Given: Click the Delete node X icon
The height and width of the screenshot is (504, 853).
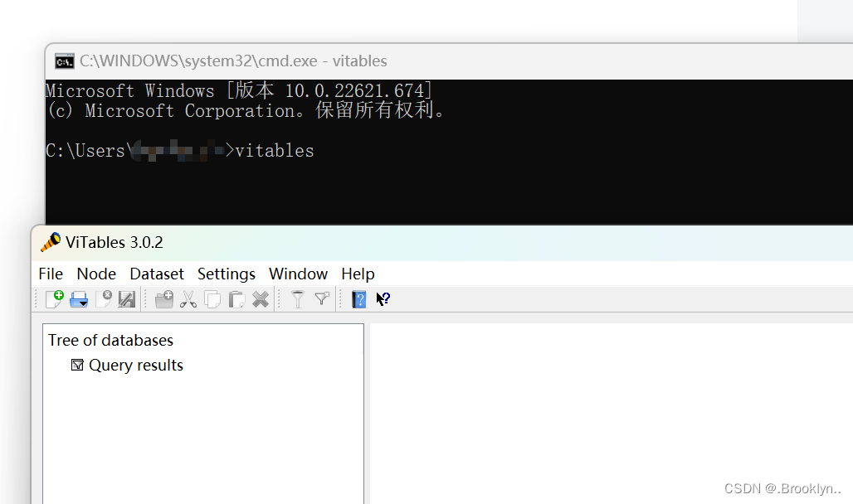Looking at the screenshot, I should [261, 299].
